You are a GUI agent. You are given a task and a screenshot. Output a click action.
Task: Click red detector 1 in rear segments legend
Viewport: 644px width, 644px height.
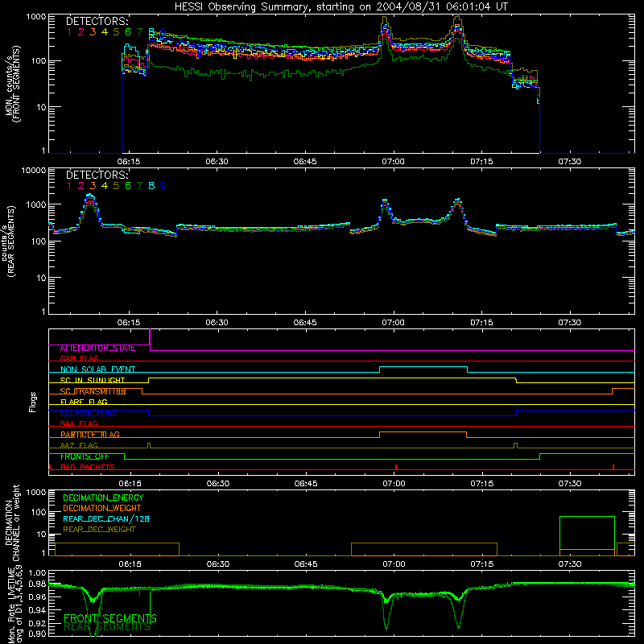[x=69, y=186]
